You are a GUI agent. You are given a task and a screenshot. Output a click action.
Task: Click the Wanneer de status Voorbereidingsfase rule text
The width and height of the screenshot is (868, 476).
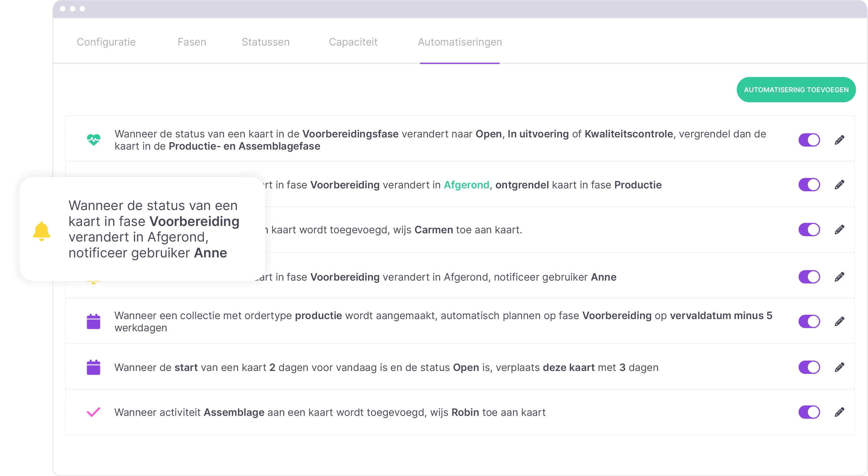pos(440,140)
